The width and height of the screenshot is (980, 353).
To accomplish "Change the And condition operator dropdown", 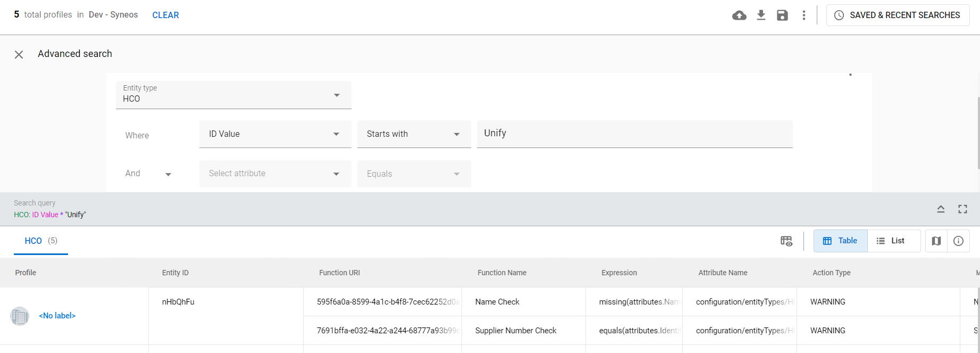I will 148,174.
